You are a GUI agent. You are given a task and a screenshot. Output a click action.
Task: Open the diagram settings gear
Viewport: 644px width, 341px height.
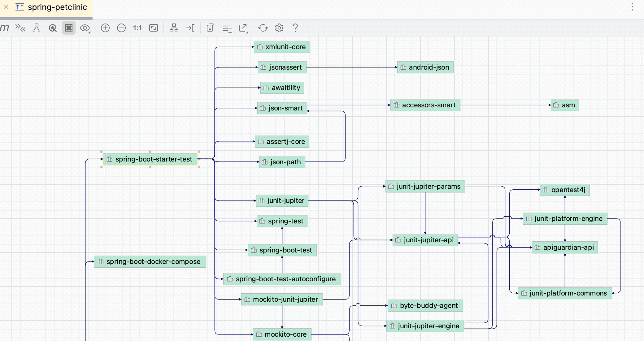(279, 28)
